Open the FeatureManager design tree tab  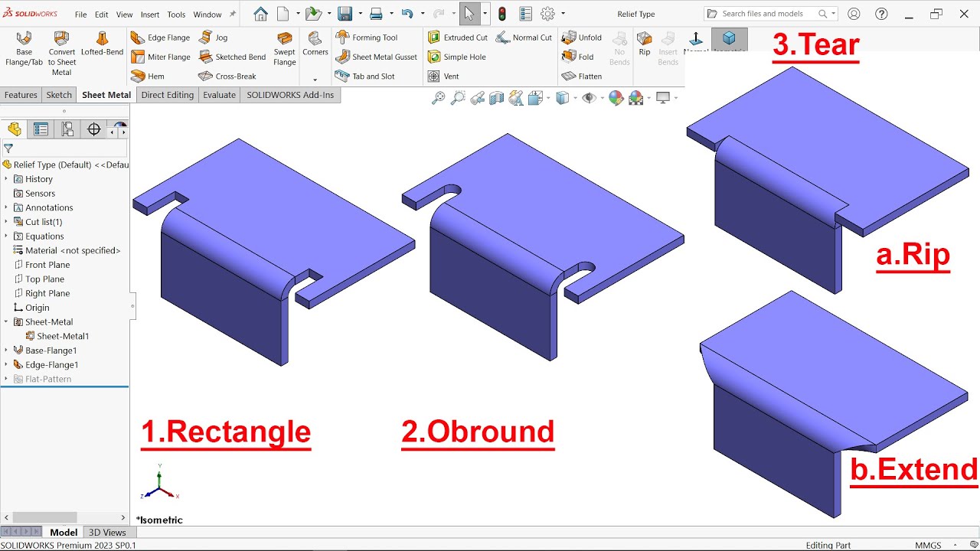click(15, 129)
